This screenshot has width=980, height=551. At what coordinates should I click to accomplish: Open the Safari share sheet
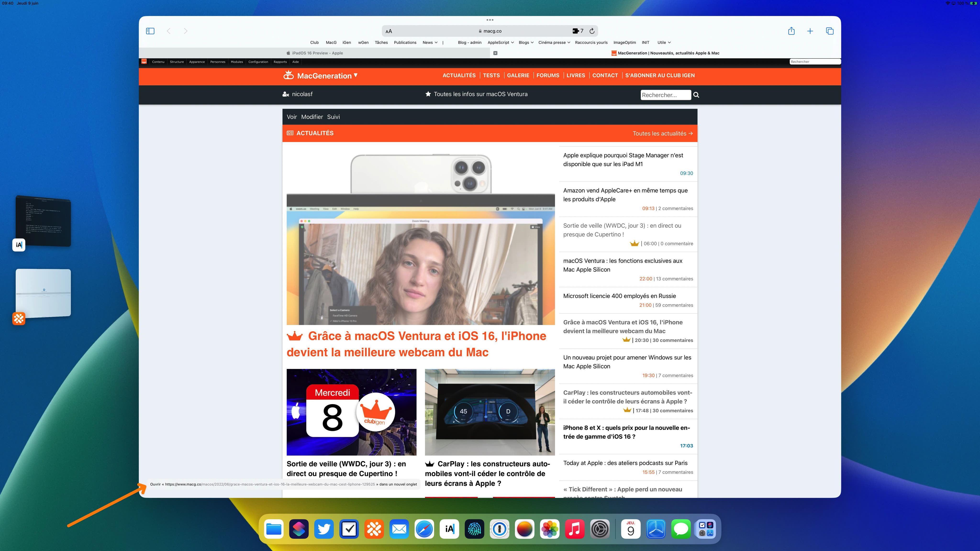tap(791, 31)
